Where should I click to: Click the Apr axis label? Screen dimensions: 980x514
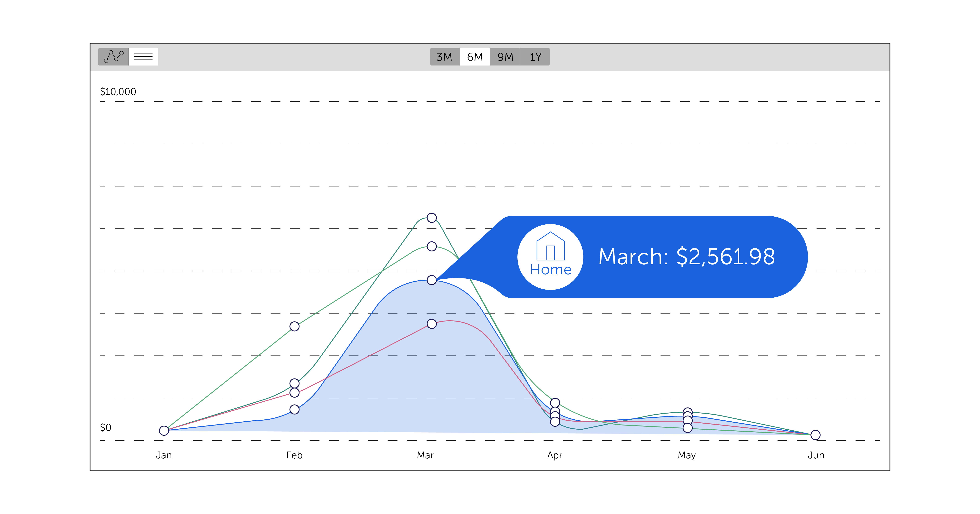555,455
